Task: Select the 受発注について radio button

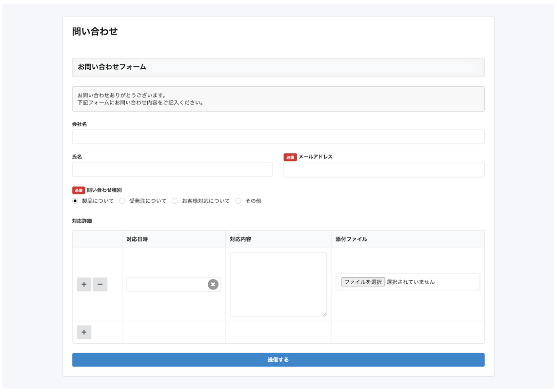Action: [122, 201]
